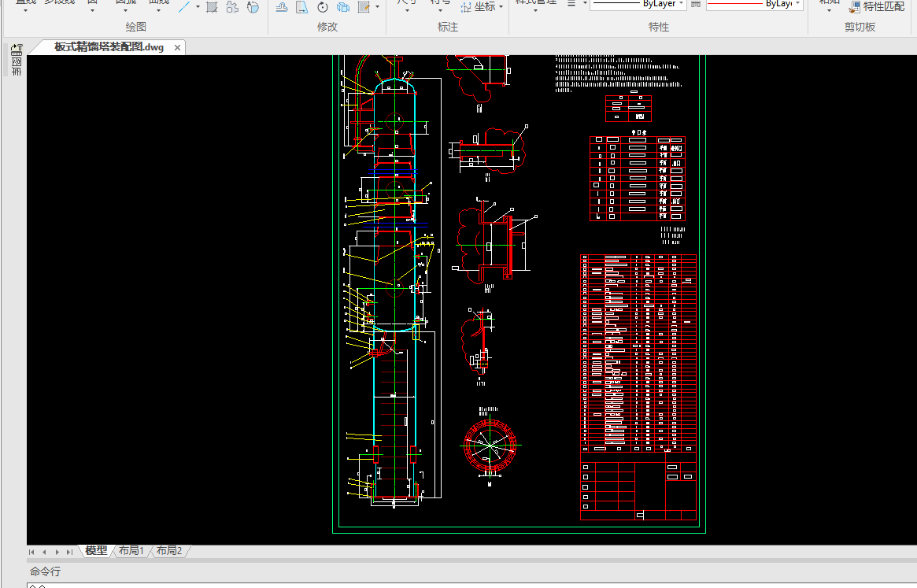Select the 模型 model tab

pyautogui.click(x=96, y=550)
